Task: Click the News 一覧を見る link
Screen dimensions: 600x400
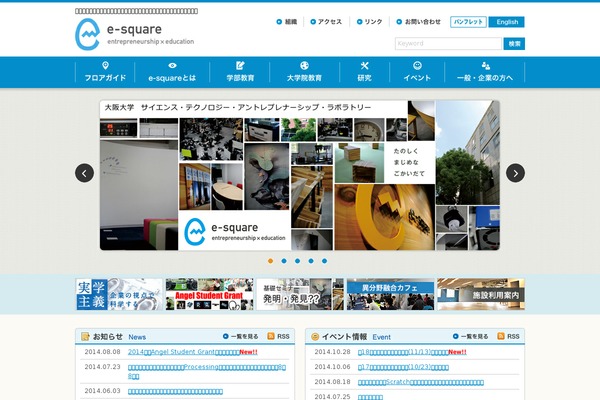Action: (241, 336)
